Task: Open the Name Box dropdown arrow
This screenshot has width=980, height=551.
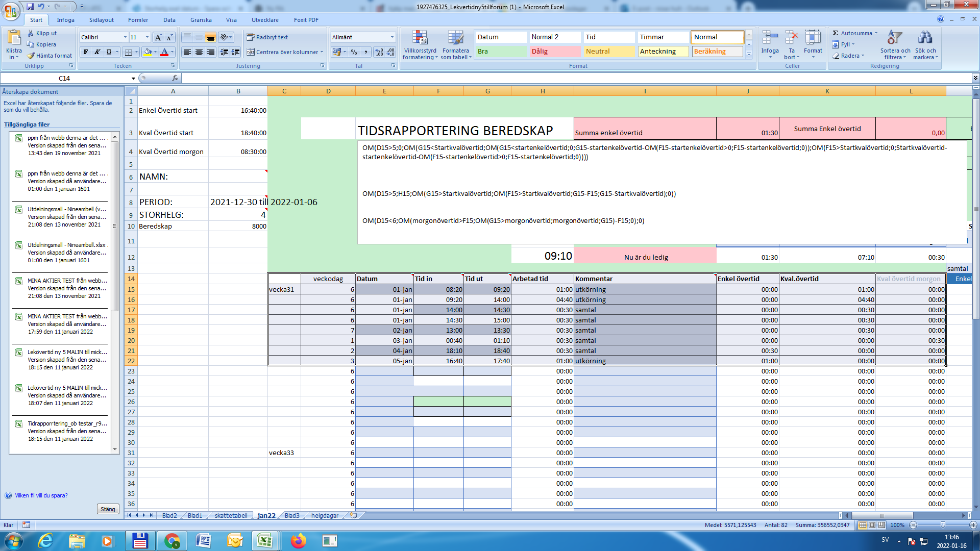Action: 133,78
